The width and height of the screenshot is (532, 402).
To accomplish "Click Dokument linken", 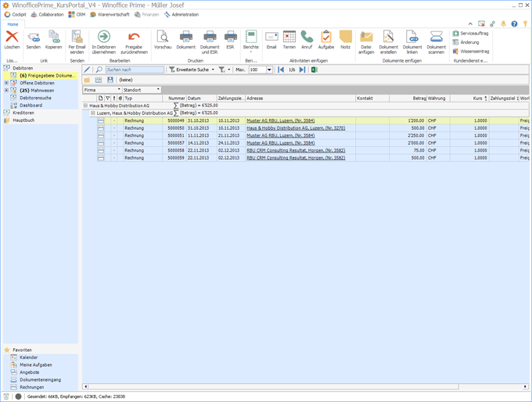I will pyautogui.click(x=412, y=42).
